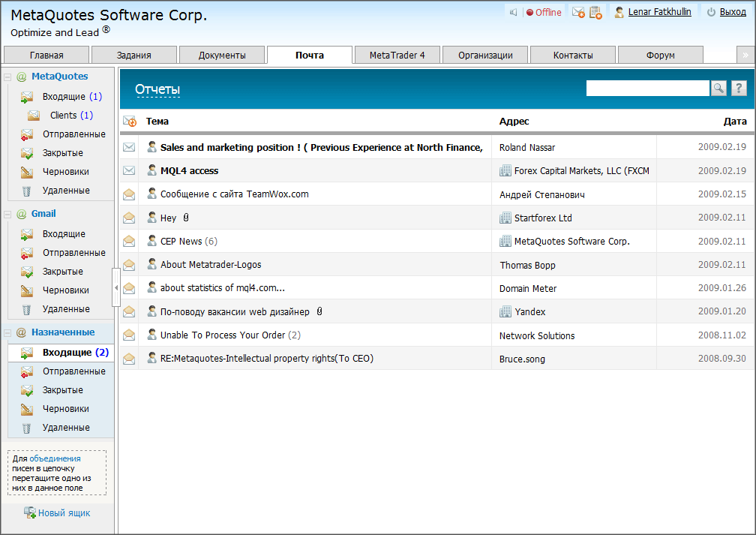Open MetaQuotes Черновики folder
The height and width of the screenshot is (535, 756).
click(x=65, y=172)
